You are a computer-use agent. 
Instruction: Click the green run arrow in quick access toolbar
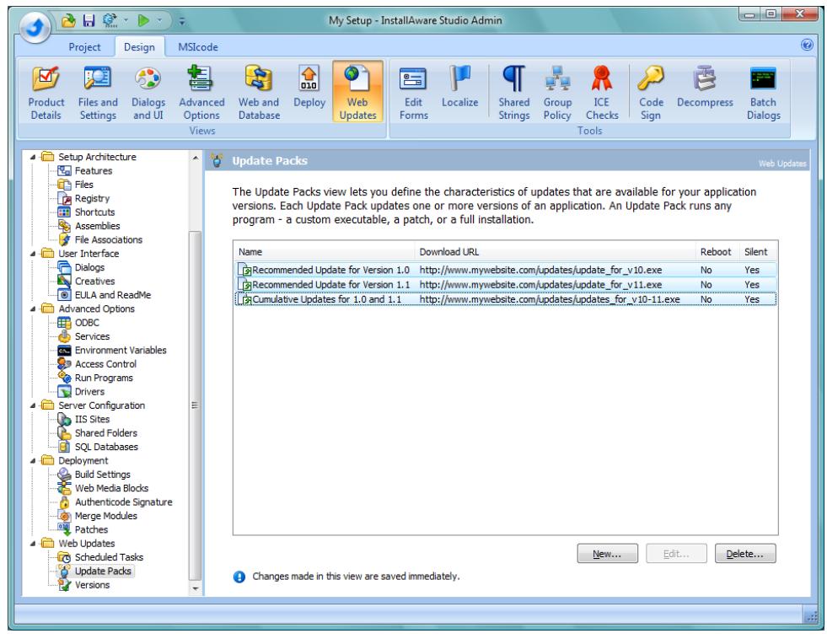click(143, 20)
